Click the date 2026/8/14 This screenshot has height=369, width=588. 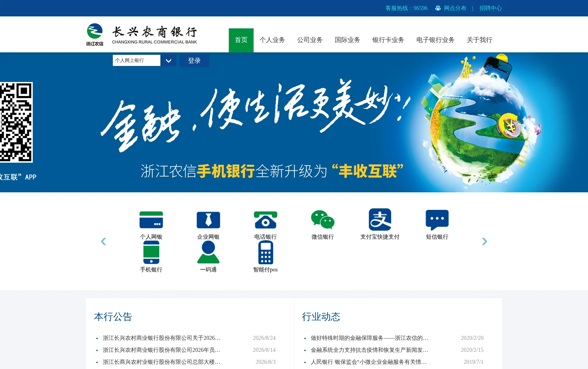pyautogui.click(x=264, y=350)
